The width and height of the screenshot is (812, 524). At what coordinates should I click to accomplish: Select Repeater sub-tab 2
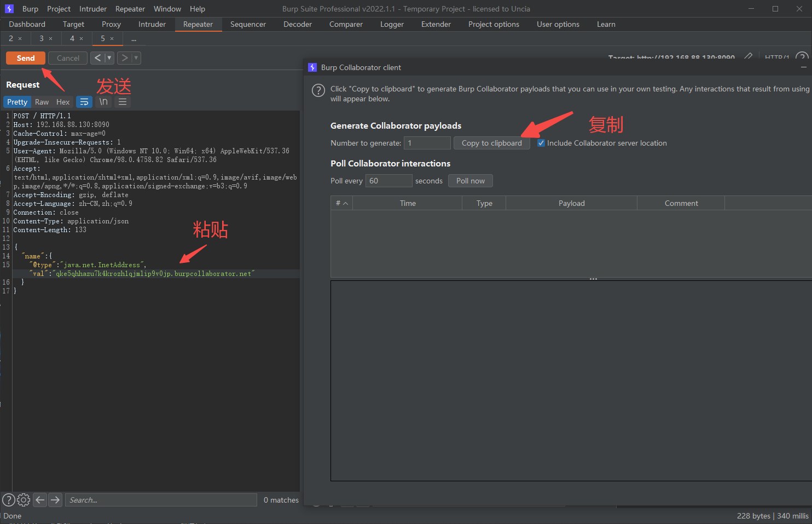[x=11, y=38]
